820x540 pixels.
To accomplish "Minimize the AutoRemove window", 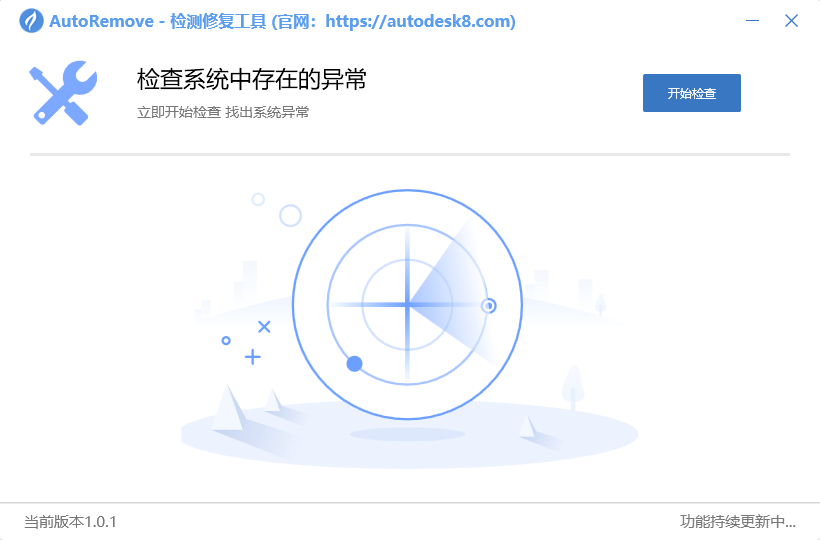I will [x=752, y=21].
